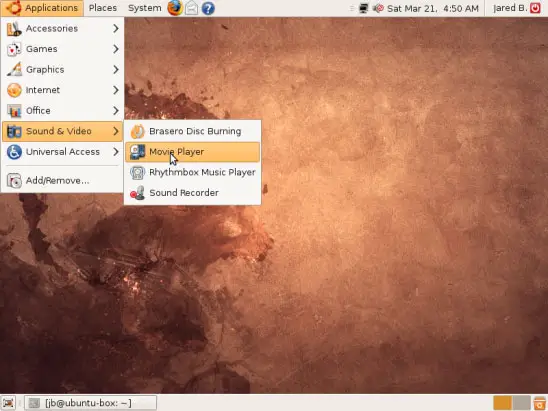Screen dimensions: 548x411
Task: Click the Office chart icon
Action: (14, 111)
